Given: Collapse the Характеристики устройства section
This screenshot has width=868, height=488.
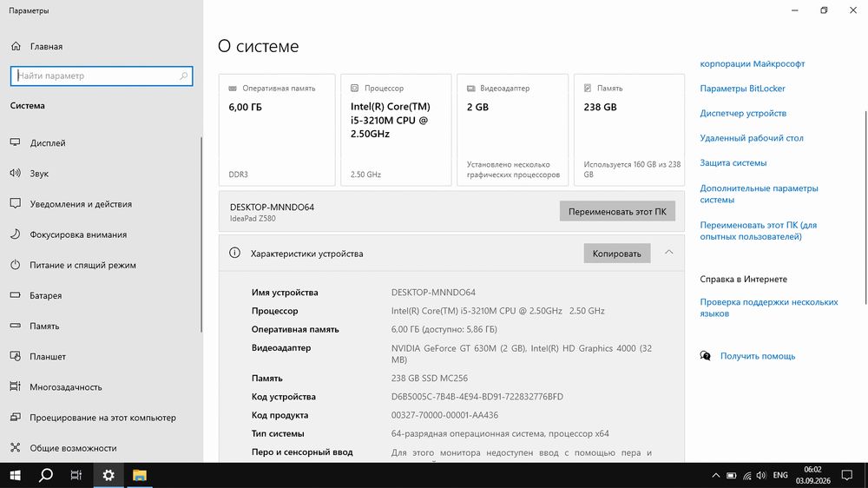Looking at the screenshot, I should click(668, 253).
